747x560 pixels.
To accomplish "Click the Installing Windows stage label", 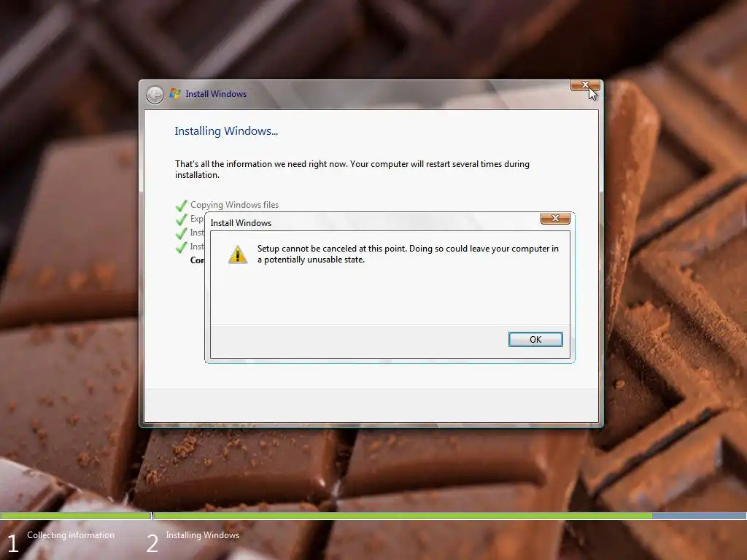I will click(x=203, y=535).
